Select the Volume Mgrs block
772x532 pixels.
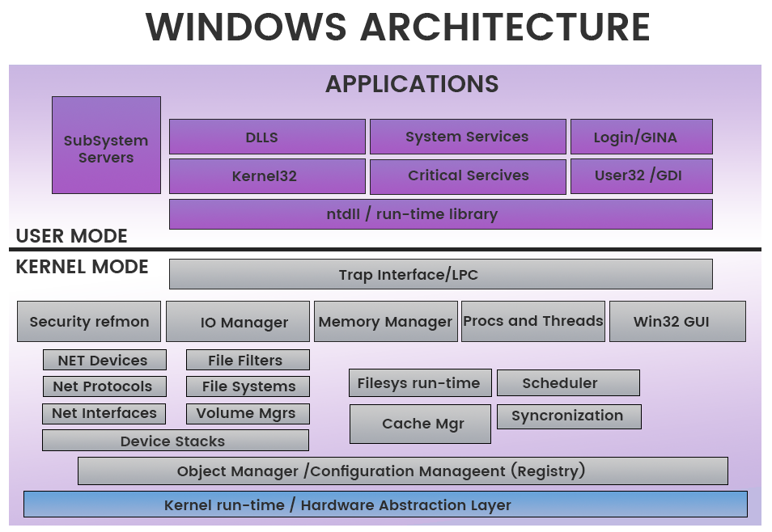[x=248, y=413]
